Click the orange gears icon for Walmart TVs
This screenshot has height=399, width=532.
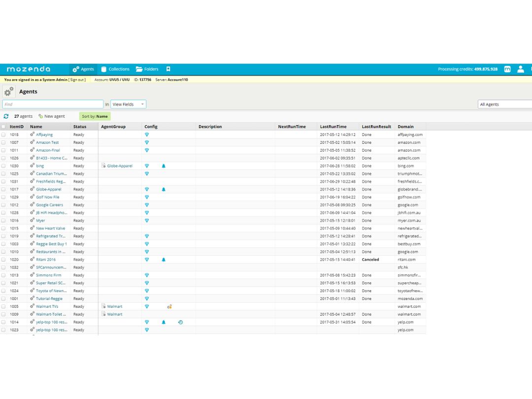[x=169, y=306]
